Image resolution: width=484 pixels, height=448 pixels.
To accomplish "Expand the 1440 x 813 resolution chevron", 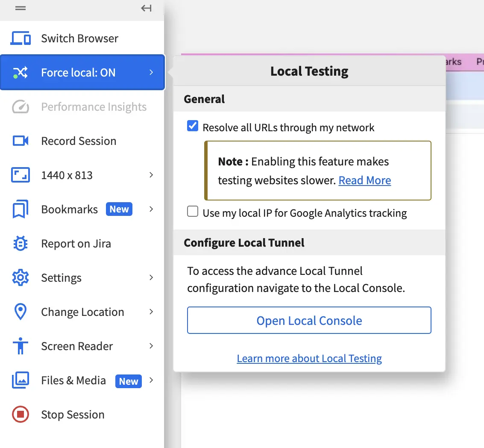I will (151, 175).
